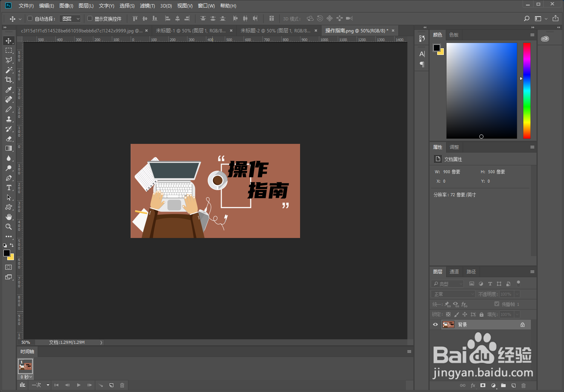This screenshot has width=564, height=392.
Task: Select the Eraser tool
Action: (9, 139)
